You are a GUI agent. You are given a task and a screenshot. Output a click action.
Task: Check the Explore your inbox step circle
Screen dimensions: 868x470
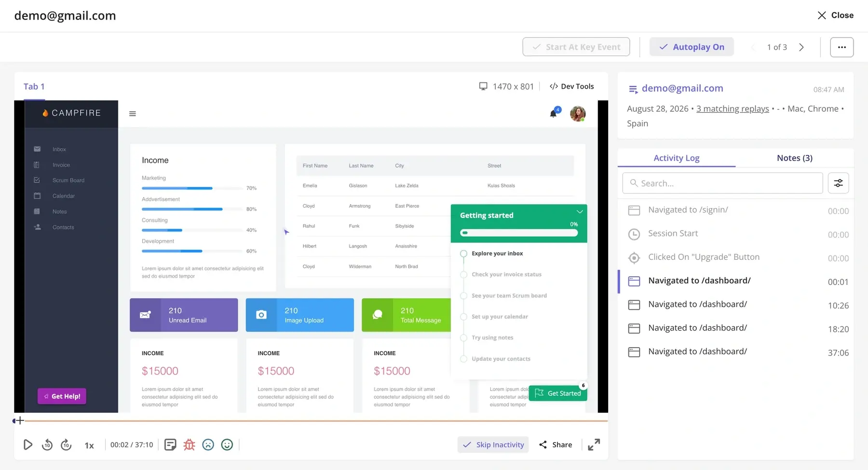[x=463, y=254]
